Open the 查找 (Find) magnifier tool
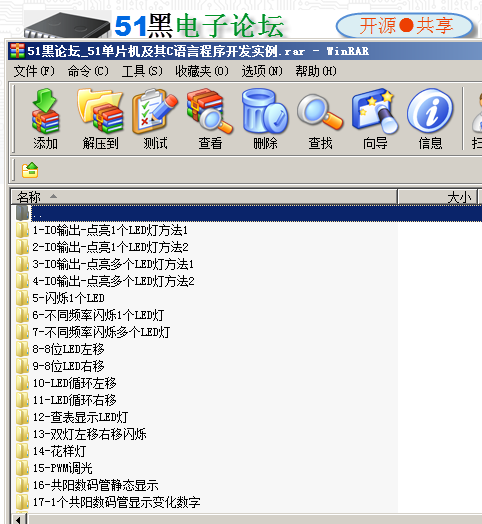The height and width of the screenshot is (524, 482). click(x=320, y=119)
